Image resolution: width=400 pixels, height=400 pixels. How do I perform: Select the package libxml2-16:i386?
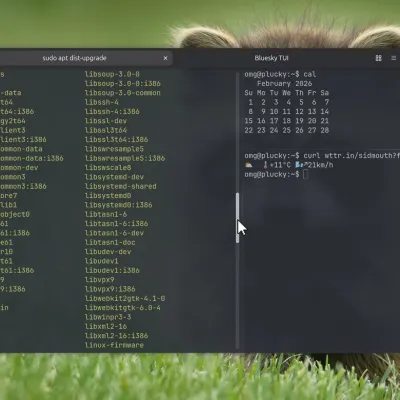point(116,336)
